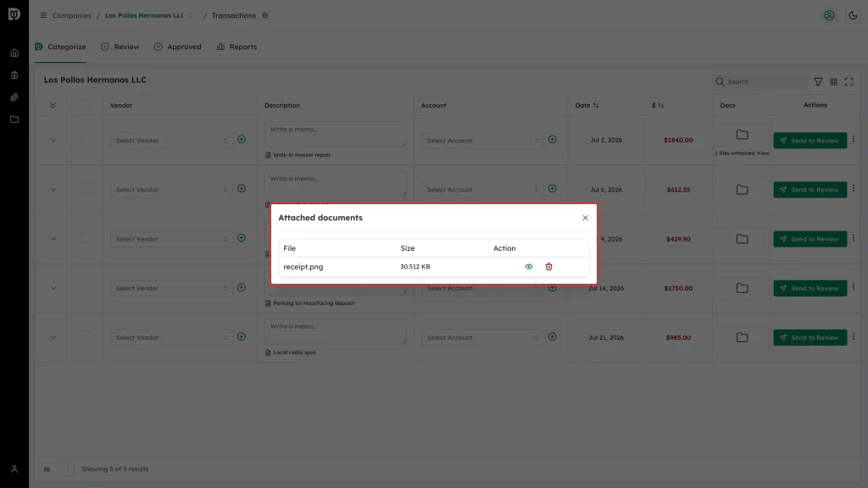The image size is (868, 488).
Task: Open the clipboard icon in left sidebar
Action: 14,75
